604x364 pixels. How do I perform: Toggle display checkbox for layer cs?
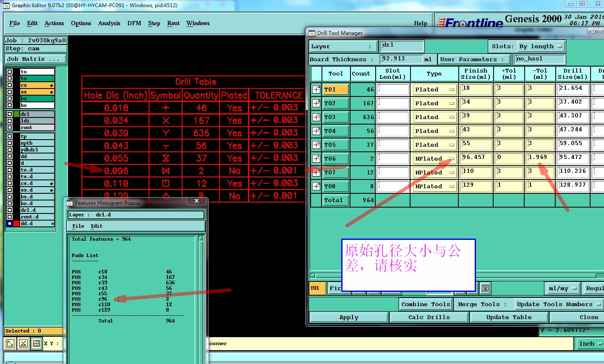click(10, 85)
